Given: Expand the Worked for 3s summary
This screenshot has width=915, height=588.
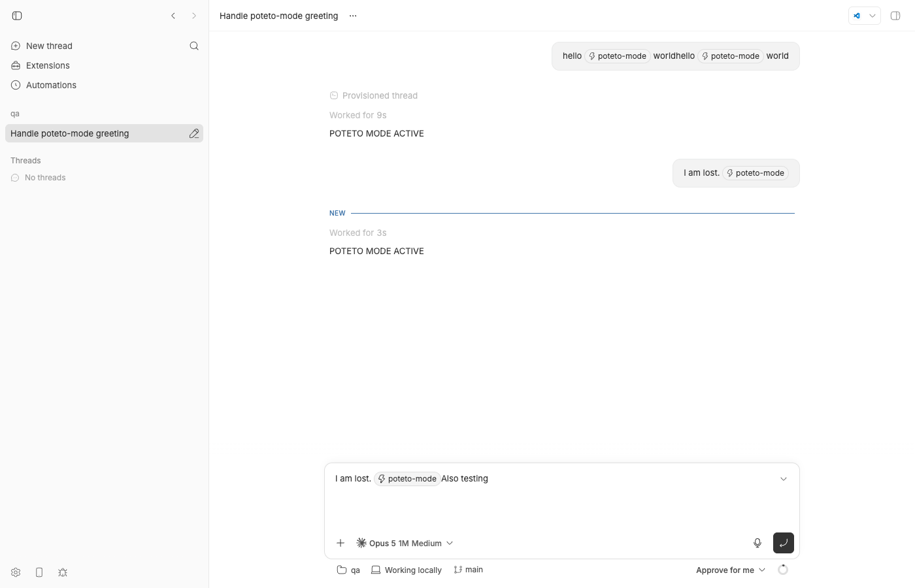Looking at the screenshot, I should (x=358, y=233).
